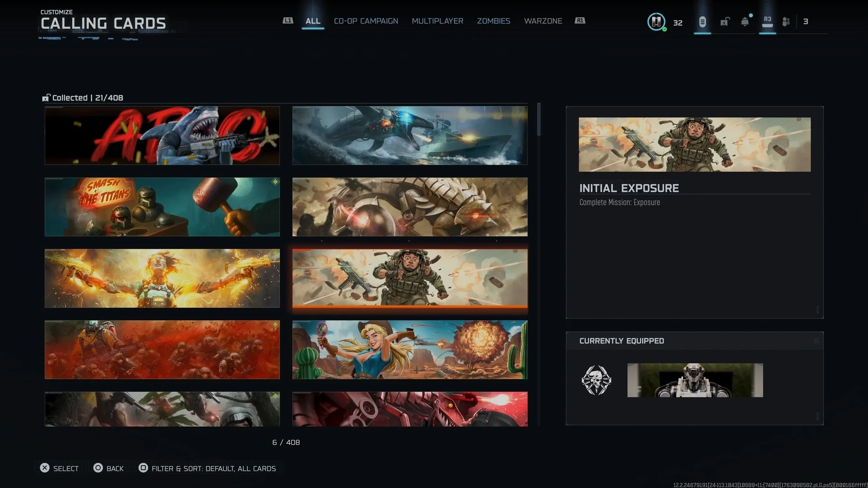The width and height of the screenshot is (868, 488).
Task: Open the social party members icon
Action: point(786,22)
